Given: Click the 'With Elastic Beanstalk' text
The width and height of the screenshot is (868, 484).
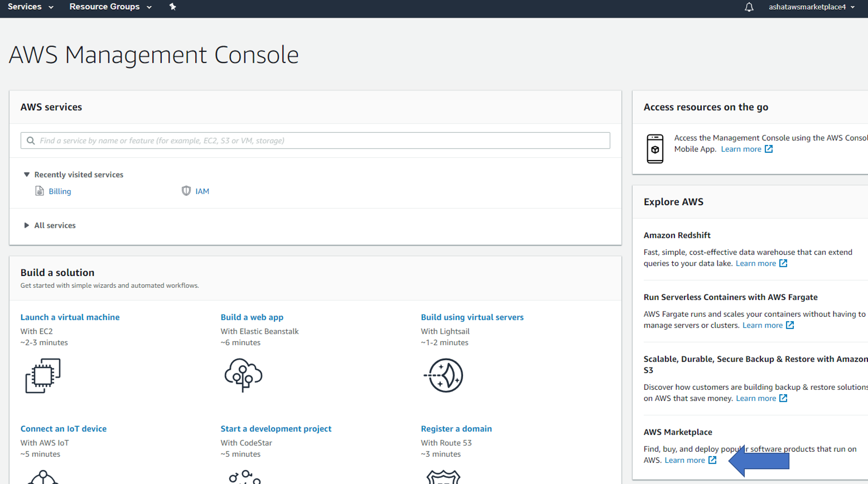Looking at the screenshot, I should pos(260,332).
